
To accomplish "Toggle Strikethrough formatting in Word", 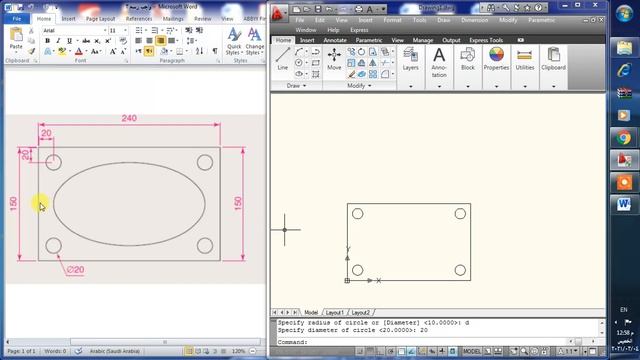I will 86,41.
